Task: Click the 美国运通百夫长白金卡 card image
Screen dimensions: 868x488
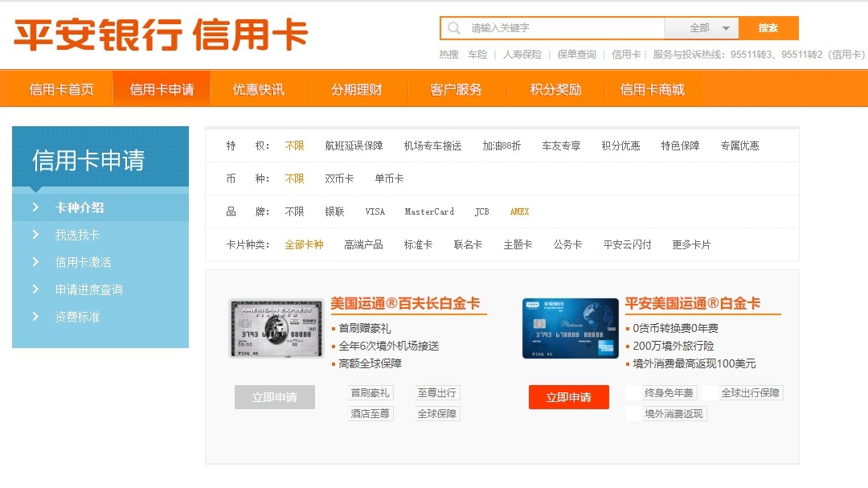Action: click(276, 329)
